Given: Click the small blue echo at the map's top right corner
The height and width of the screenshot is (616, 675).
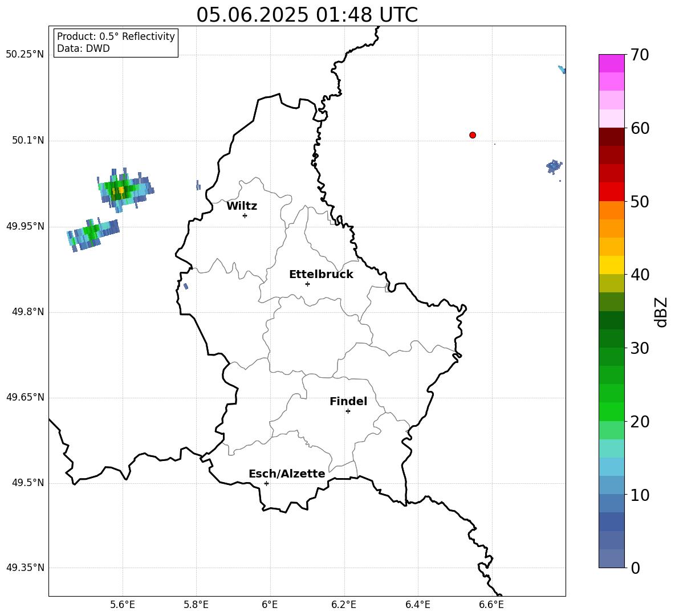Looking at the screenshot, I should [x=562, y=70].
